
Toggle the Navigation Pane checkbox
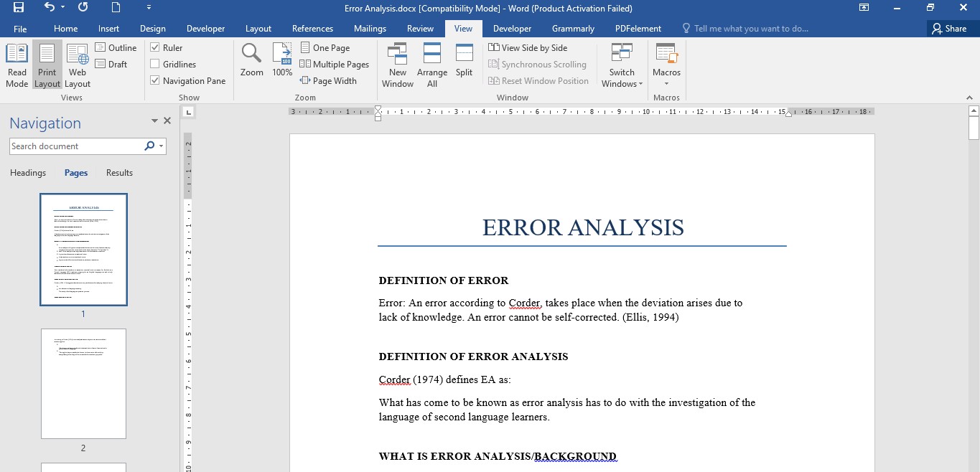[155, 80]
